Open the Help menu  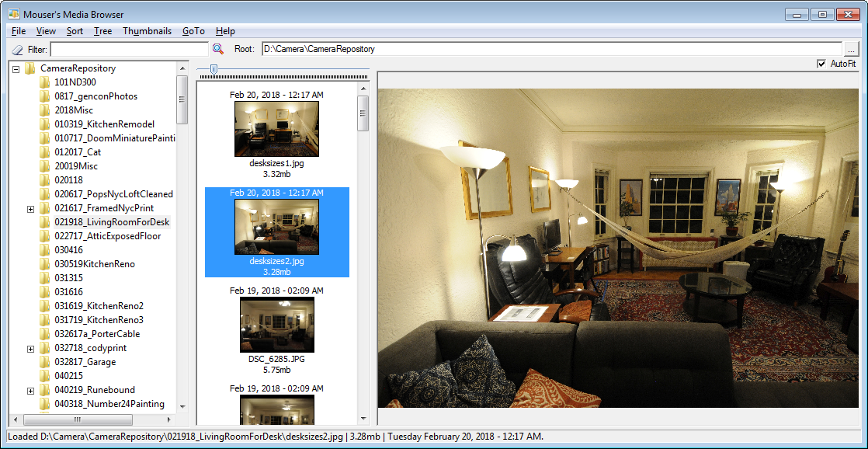click(225, 31)
